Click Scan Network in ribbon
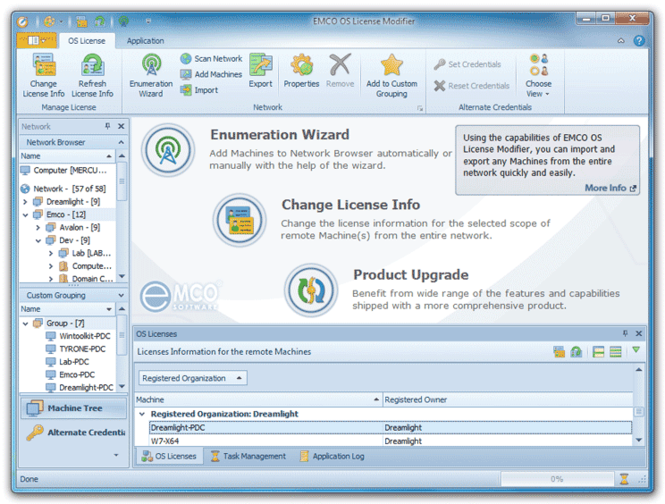This screenshot has width=665, height=504. (211, 59)
